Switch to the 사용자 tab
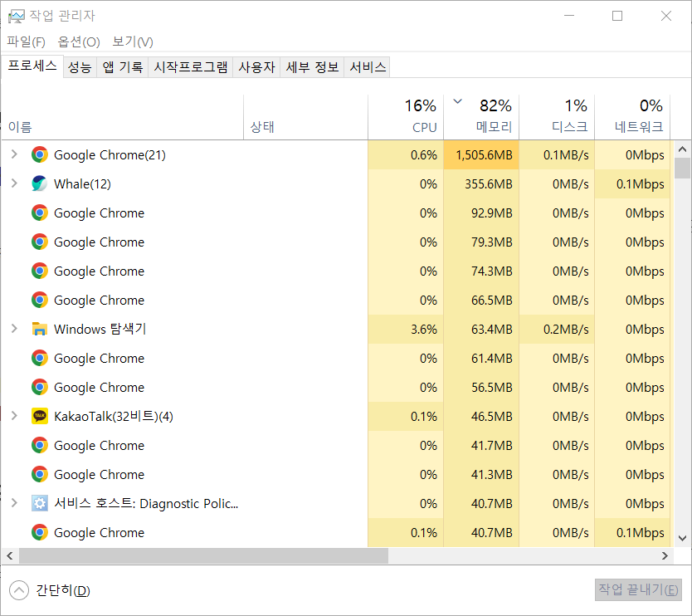This screenshot has width=692, height=616. (257, 67)
